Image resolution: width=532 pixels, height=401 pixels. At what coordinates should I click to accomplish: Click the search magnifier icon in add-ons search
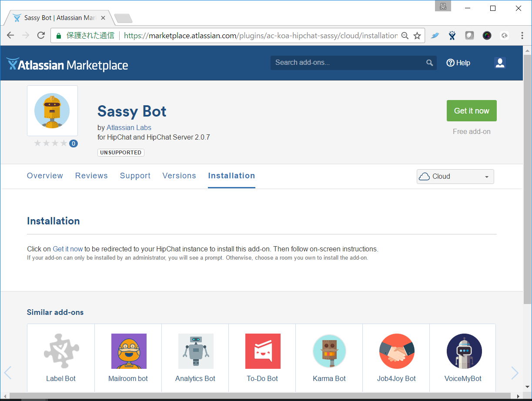430,63
